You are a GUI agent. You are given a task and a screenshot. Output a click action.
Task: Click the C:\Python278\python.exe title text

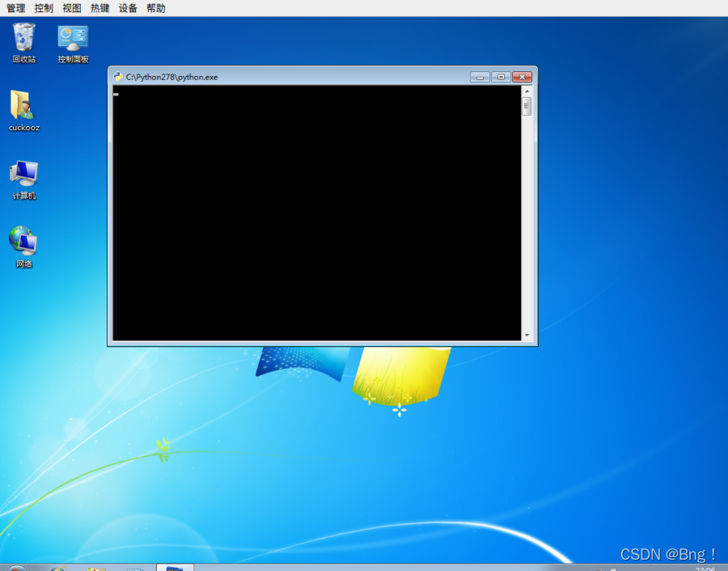(x=171, y=77)
